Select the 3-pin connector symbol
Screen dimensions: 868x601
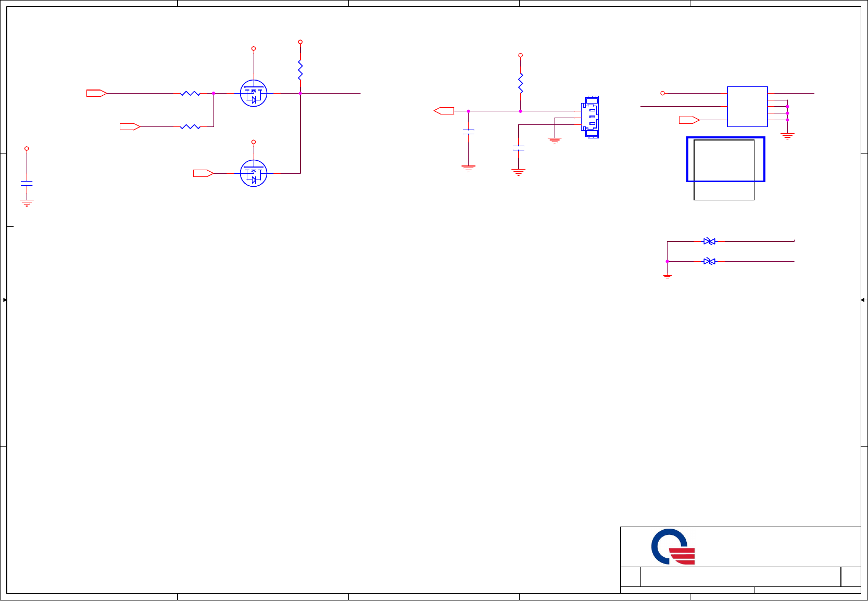point(590,117)
